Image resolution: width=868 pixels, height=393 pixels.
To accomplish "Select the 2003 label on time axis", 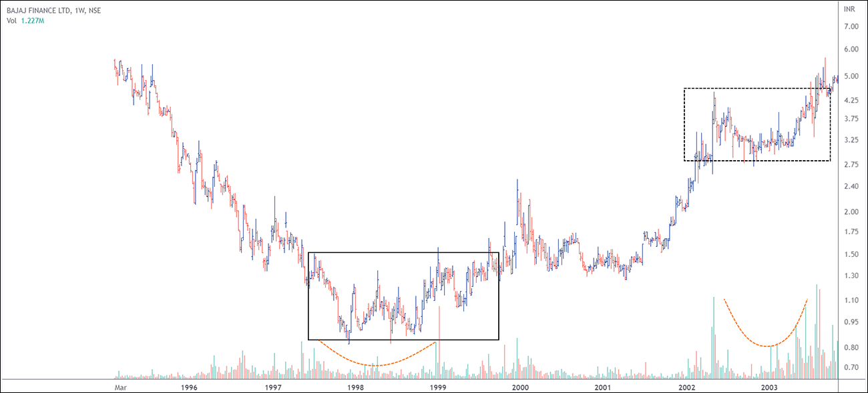I will (769, 387).
